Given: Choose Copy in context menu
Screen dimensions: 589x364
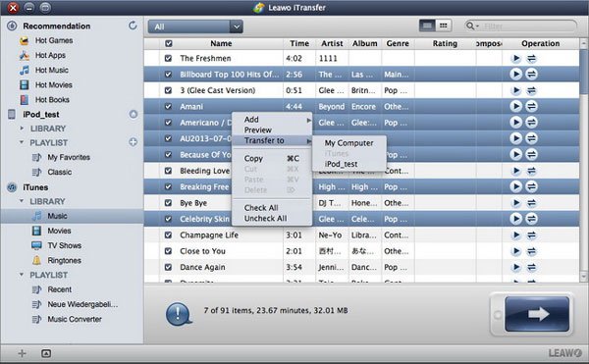Looking at the screenshot, I should 272,158.
